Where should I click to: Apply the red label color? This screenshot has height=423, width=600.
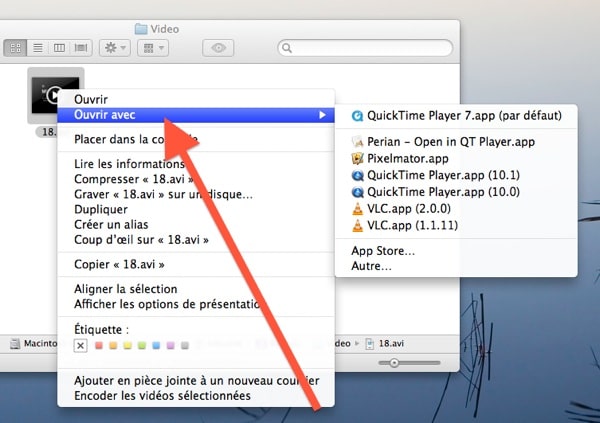pyautogui.click(x=99, y=346)
